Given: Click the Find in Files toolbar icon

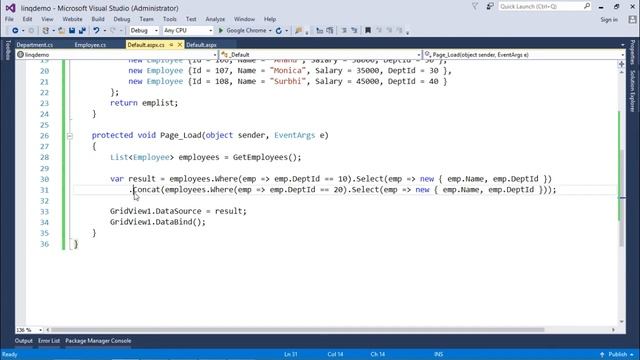Looking at the screenshot, I should point(299,31).
